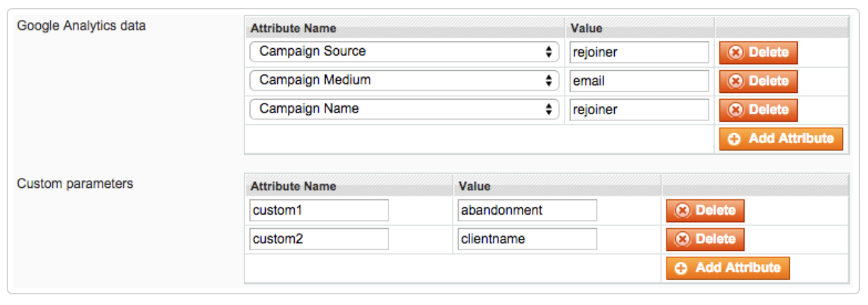This screenshot has height=305, width=868.
Task: Open the Campaign Source attribute dropdown
Action: (404, 52)
